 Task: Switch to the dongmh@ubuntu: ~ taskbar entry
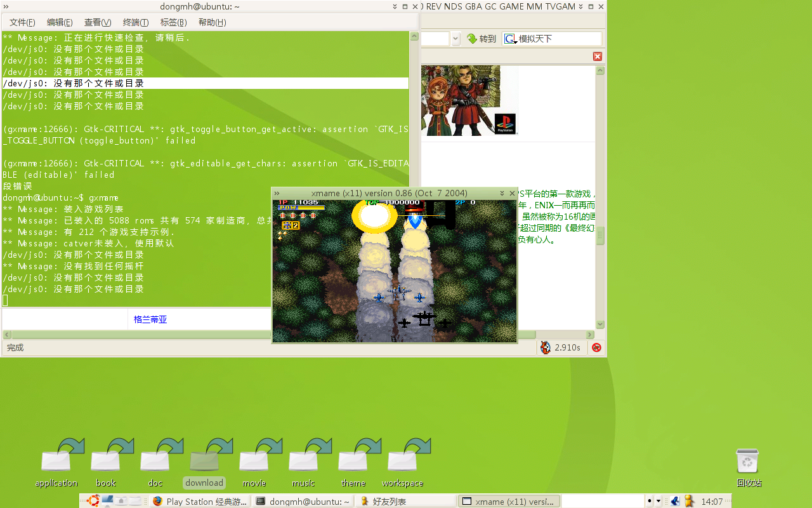coord(303,501)
